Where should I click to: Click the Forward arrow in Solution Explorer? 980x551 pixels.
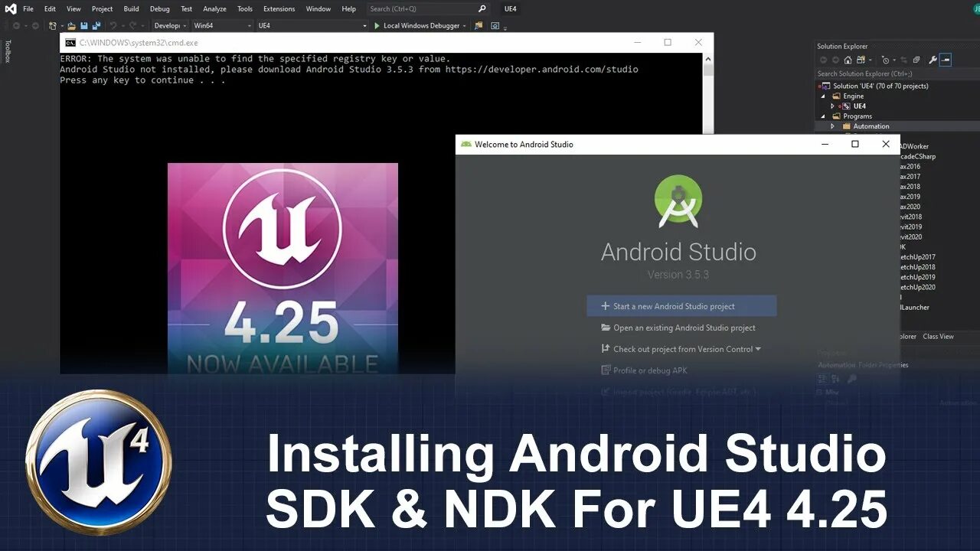tap(835, 60)
